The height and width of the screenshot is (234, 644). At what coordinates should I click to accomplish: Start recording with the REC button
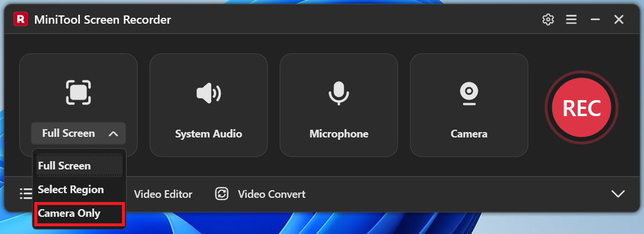(582, 107)
